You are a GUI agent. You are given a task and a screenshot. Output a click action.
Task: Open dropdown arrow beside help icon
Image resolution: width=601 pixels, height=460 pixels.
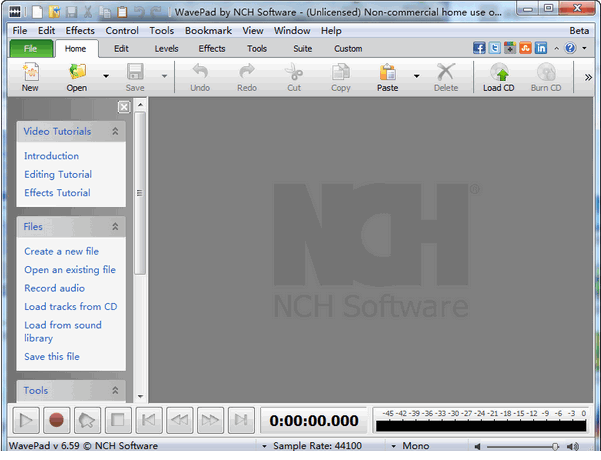coord(585,48)
